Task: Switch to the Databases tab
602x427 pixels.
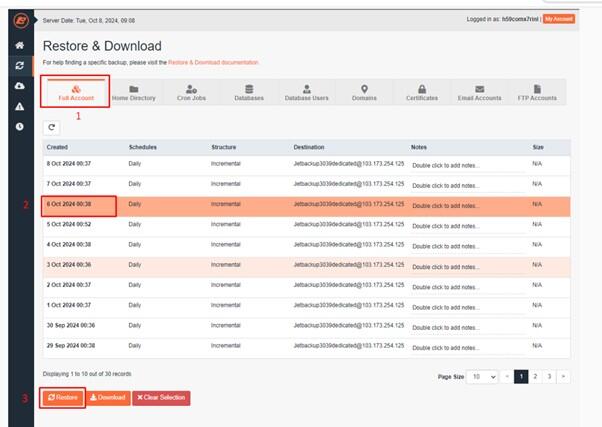Action: [249, 92]
